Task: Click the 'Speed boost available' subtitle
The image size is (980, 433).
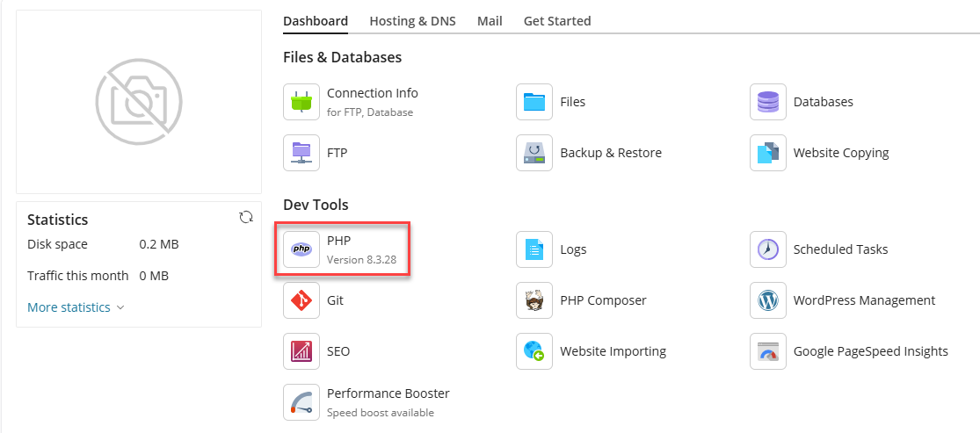Action: point(380,413)
